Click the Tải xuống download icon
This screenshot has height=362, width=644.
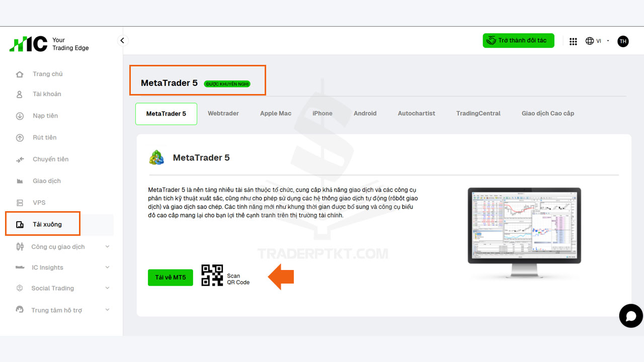tap(20, 225)
